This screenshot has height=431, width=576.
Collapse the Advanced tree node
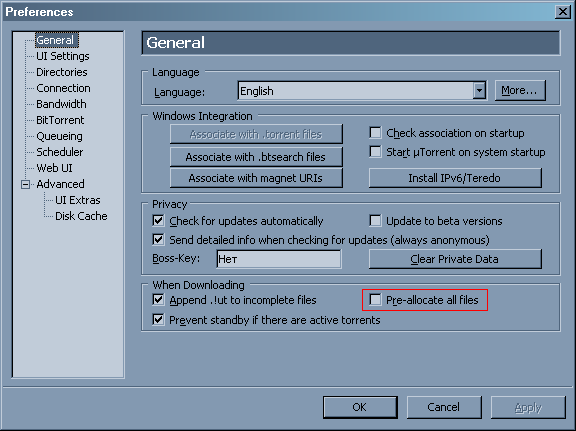[x=25, y=184]
